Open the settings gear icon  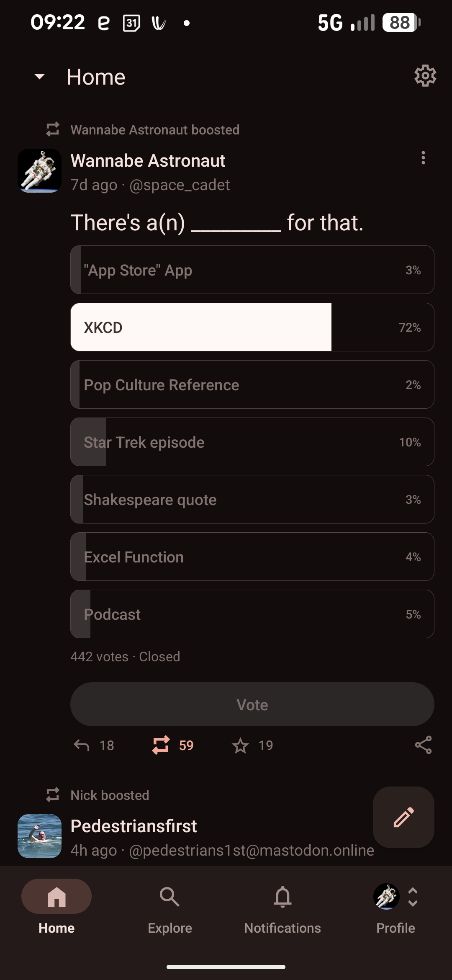[425, 76]
